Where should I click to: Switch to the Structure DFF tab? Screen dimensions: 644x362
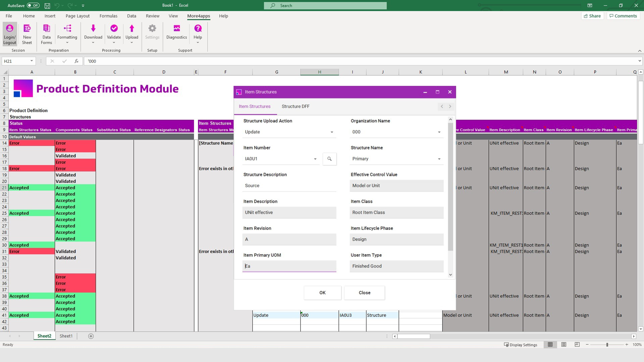pos(296,106)
